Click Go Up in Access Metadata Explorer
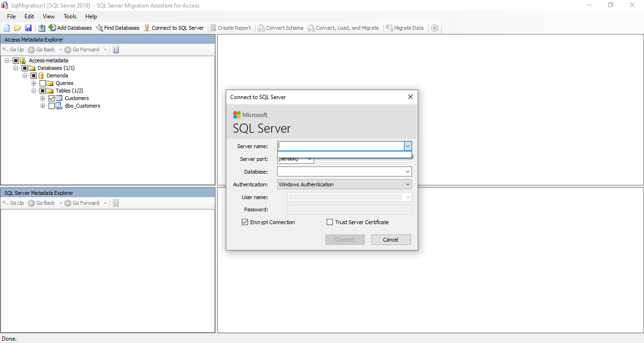 click(x=13, y=50)
